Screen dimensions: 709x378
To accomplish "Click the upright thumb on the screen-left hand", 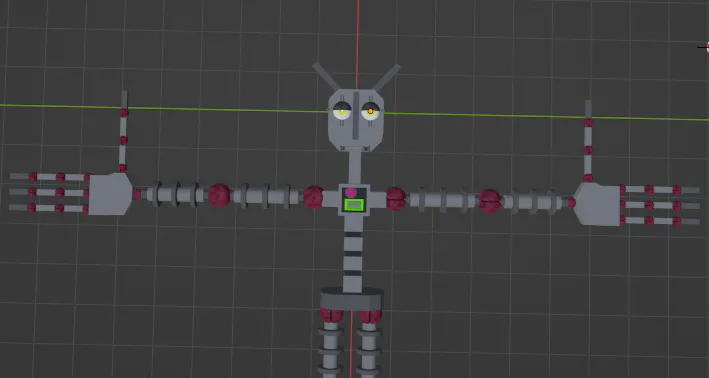I will pyautogui.click(x=123, y=131).
